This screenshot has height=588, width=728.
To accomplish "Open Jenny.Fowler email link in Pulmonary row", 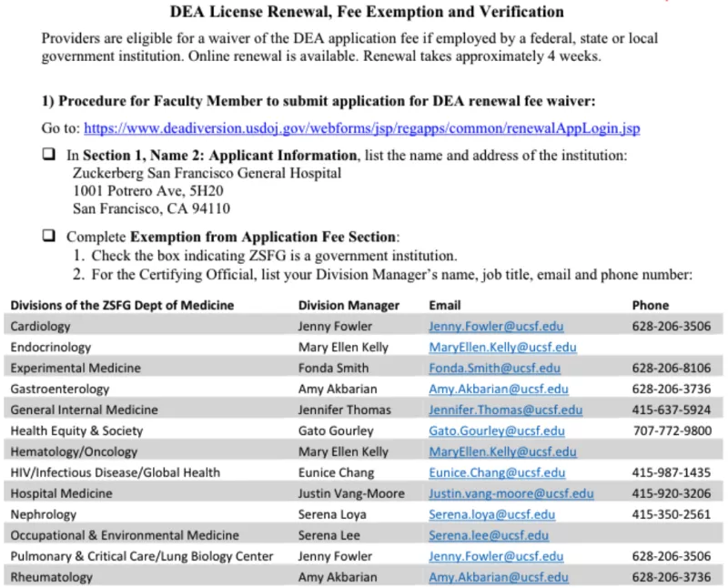I will 496,556.
